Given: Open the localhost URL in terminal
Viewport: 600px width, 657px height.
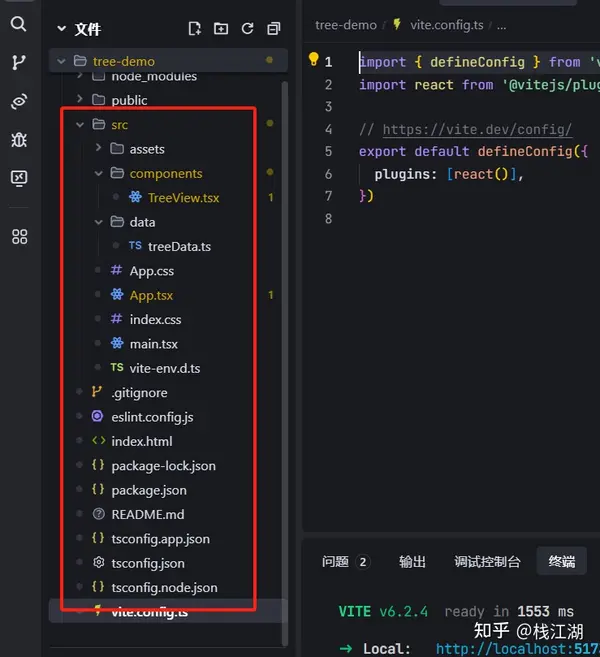Looking at the screenshot, I should (518, 649).
